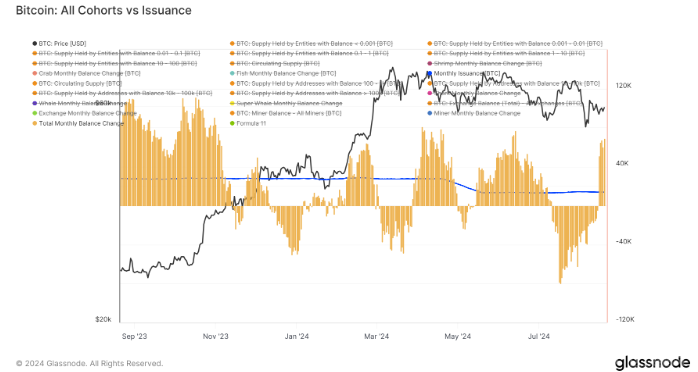Toggle Miner Monthly Balance Change legend item

point(474,113)
